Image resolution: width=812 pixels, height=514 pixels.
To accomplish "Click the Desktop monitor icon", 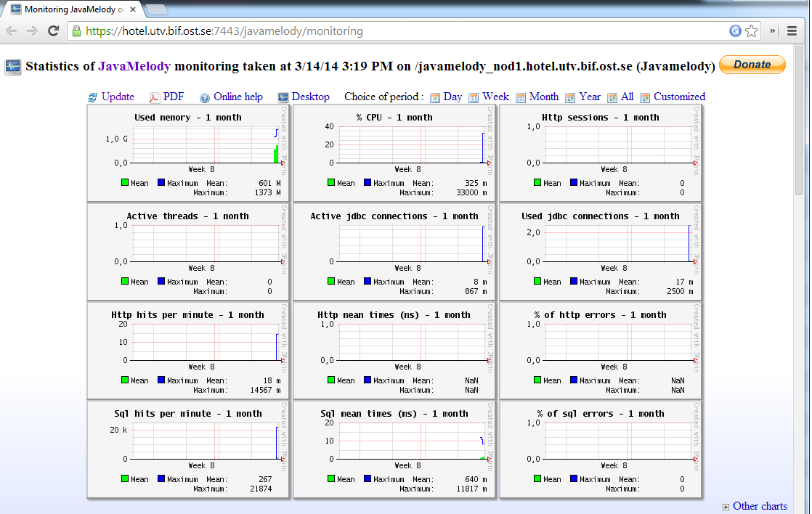I will [283, 97].
